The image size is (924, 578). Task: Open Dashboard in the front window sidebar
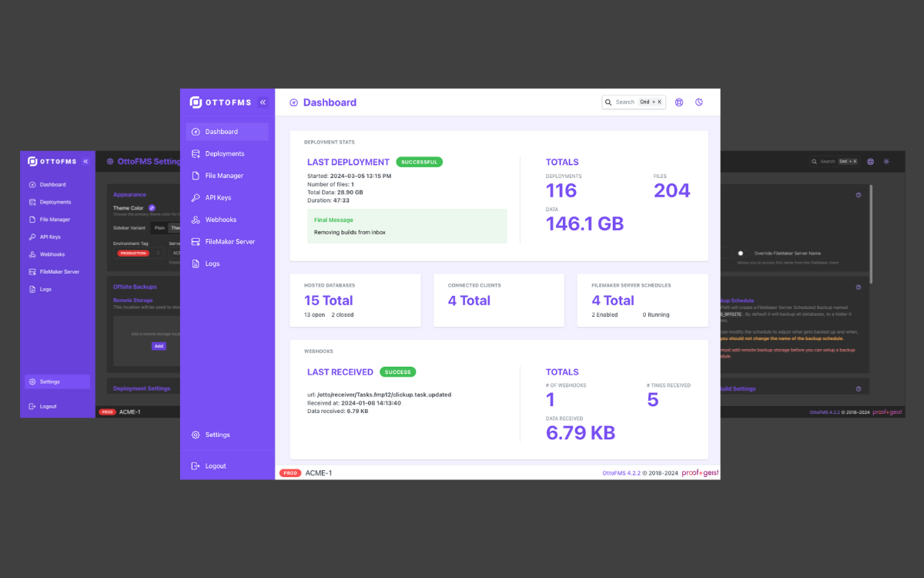click(227, 132)
